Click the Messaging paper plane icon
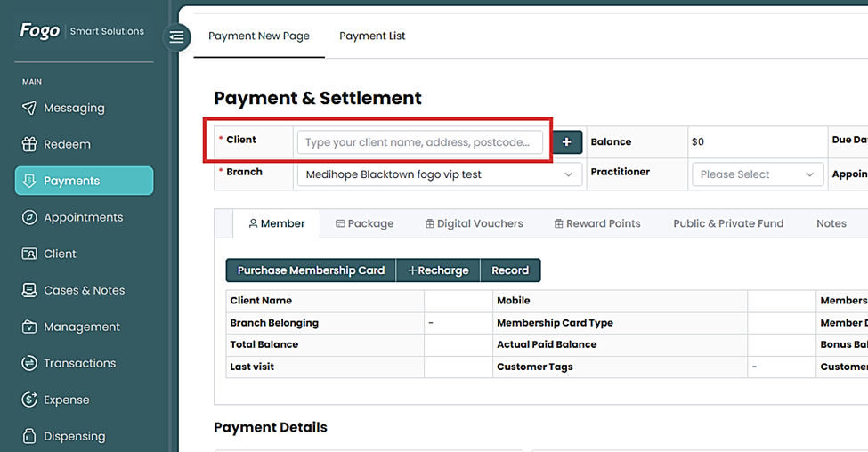Screen dimensions: 868x452 coord(29,108)
